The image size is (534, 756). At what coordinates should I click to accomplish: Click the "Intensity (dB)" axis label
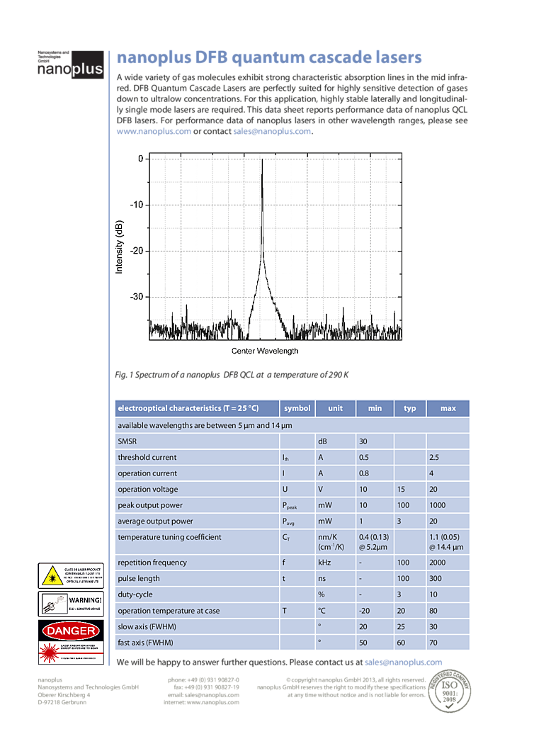(x=119, y=247)
